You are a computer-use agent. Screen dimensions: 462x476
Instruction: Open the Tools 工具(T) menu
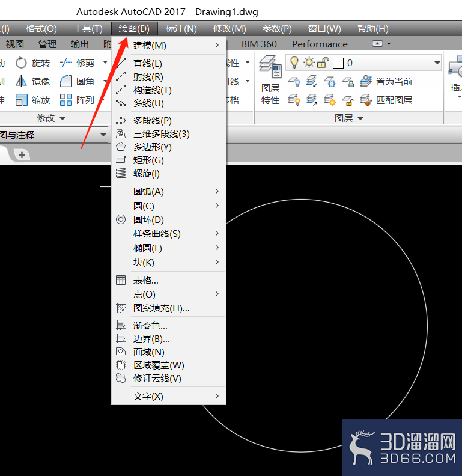click(x=88, y=28)
